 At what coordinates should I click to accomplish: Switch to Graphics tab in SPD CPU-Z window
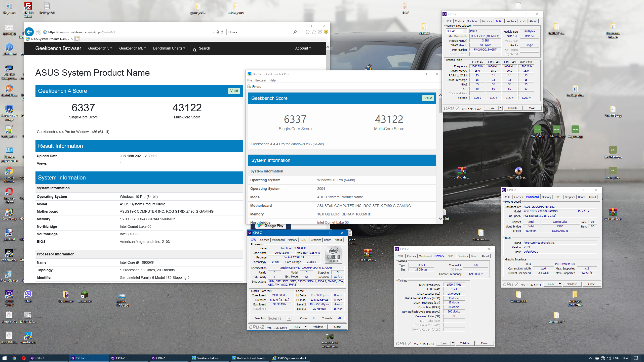tap(511, 21)
